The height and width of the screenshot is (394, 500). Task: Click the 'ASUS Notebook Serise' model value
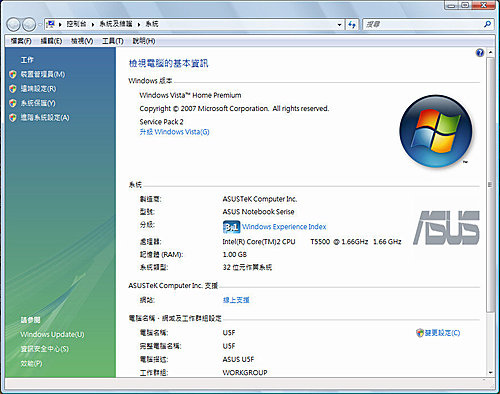tap(258, 212)
